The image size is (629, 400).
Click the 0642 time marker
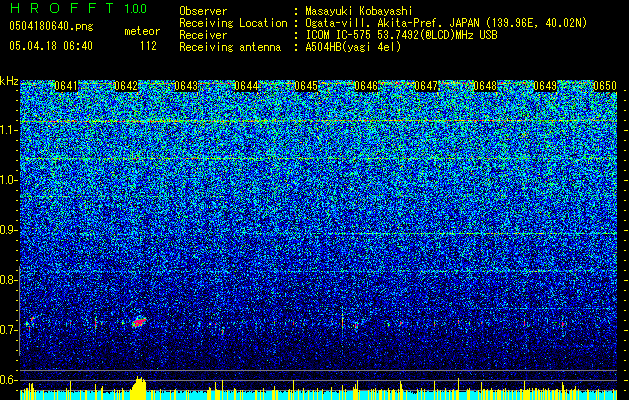[126, 86]
